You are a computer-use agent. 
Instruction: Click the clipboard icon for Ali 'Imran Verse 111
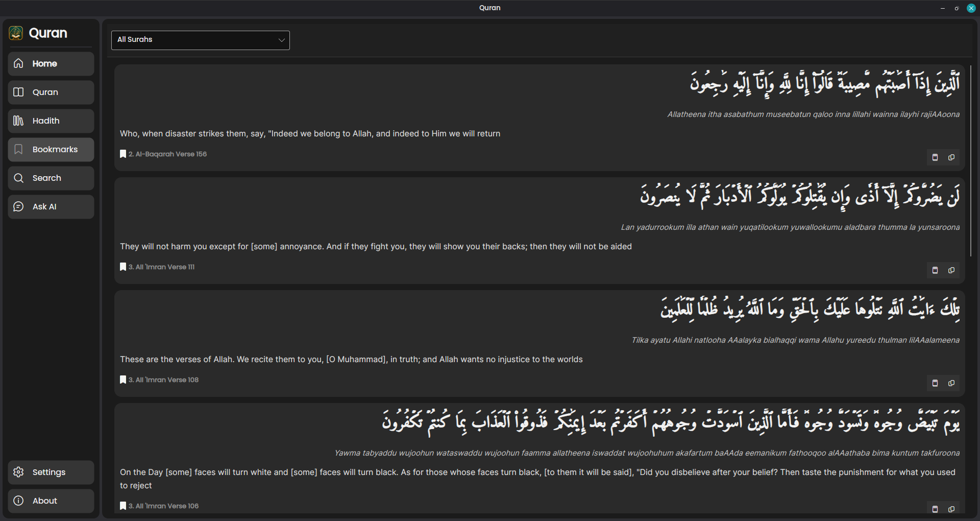(935, 270)
